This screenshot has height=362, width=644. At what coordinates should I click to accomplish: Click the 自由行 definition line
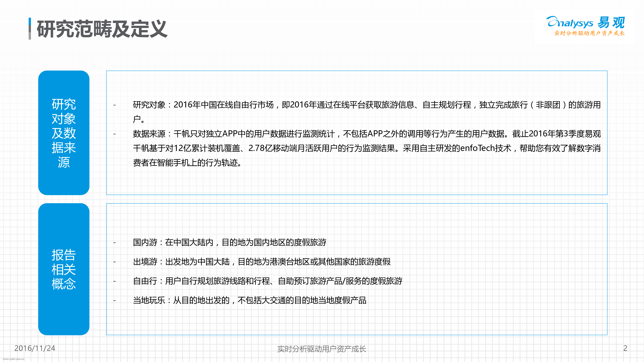267,281
